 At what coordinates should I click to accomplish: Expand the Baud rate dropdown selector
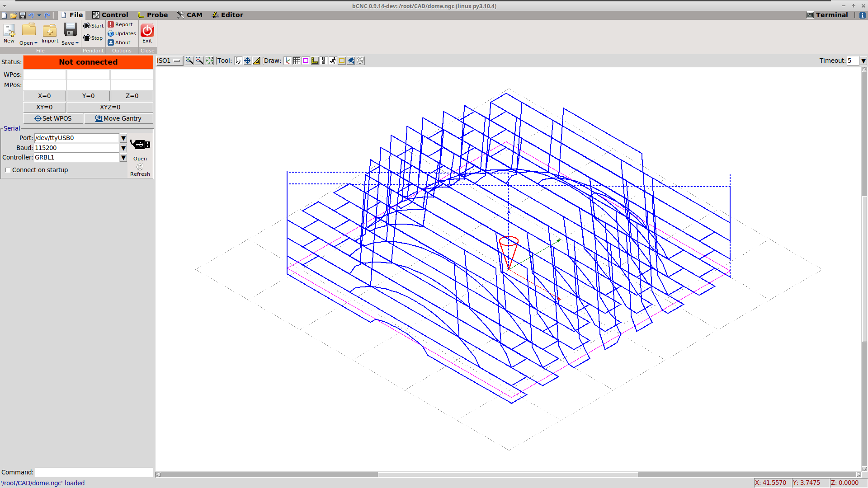123,147
